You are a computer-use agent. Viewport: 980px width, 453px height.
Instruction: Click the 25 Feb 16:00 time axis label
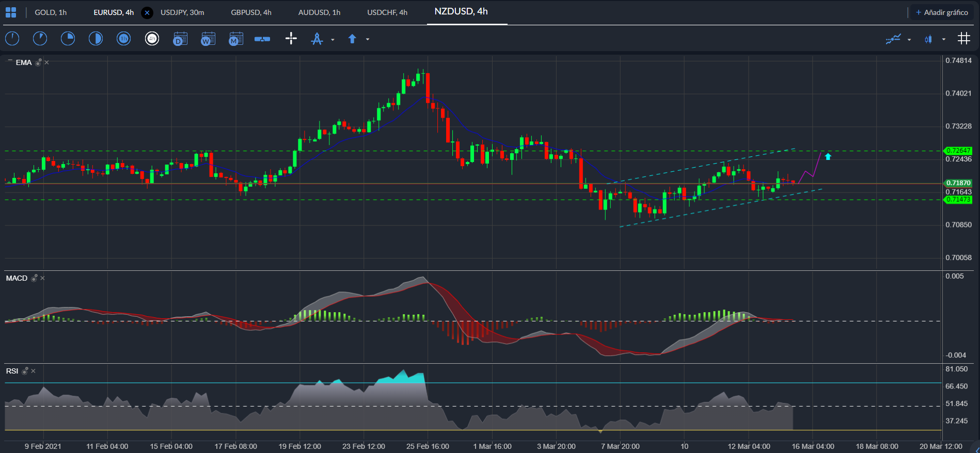(428, 446)
